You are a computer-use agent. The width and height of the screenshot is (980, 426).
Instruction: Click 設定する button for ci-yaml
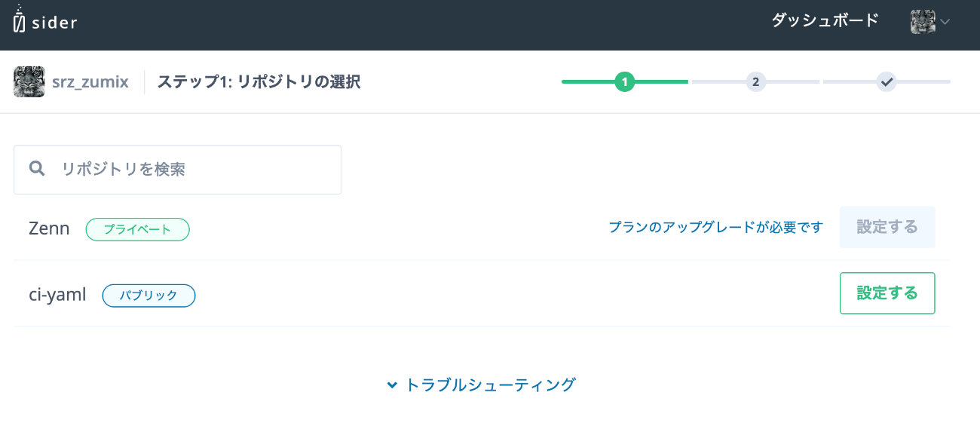coord(887,293)
